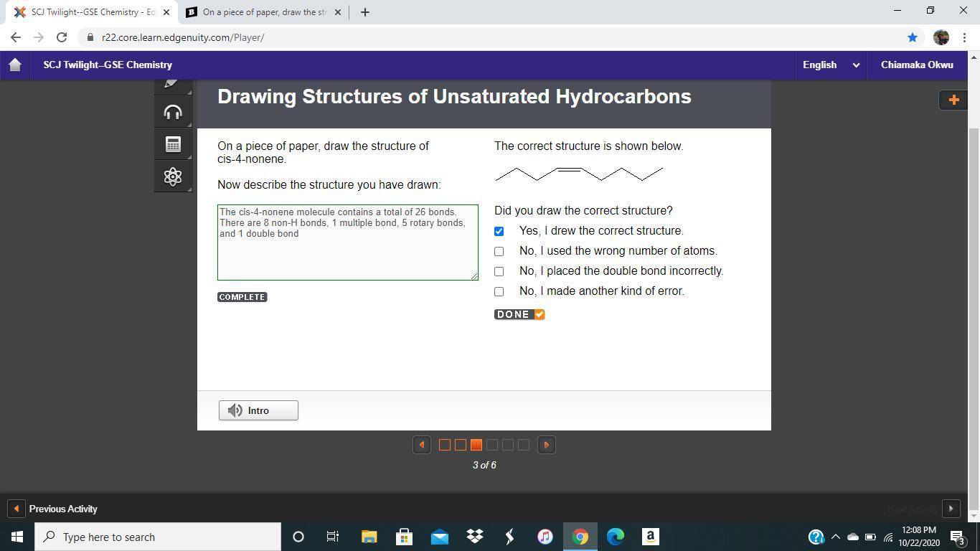Switch to the Brainly question tab
980x551 pixels.
264,12
